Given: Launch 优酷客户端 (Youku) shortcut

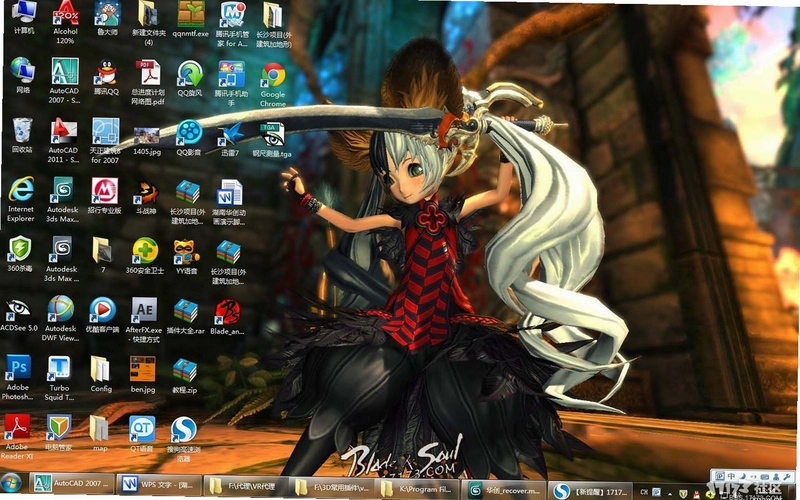Looking at the screenshot, I should tap(103, 315).
